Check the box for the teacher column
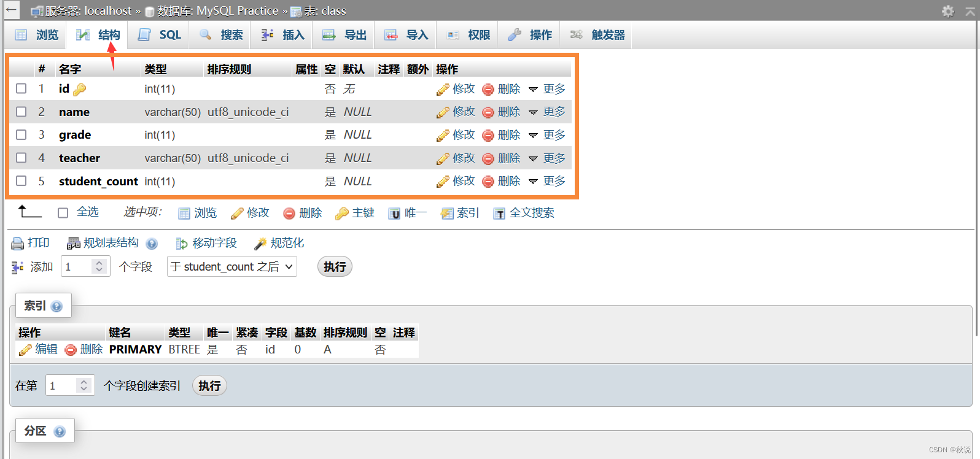Image resolution: width=980 pixels, height=459 pixels. click(x=21, y=158)
